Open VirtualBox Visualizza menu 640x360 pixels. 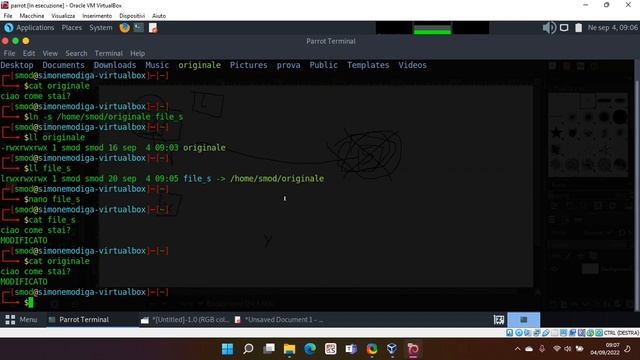tap(63, 16)
